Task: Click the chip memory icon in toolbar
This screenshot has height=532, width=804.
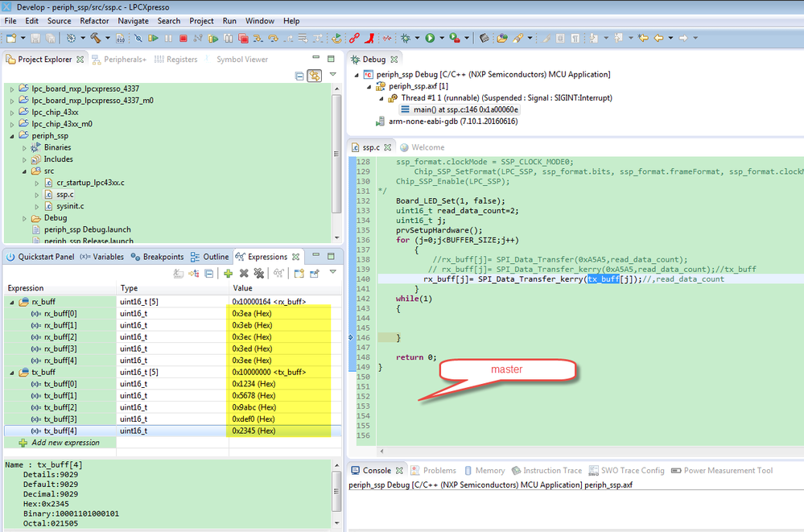Action: coord(484,38)
